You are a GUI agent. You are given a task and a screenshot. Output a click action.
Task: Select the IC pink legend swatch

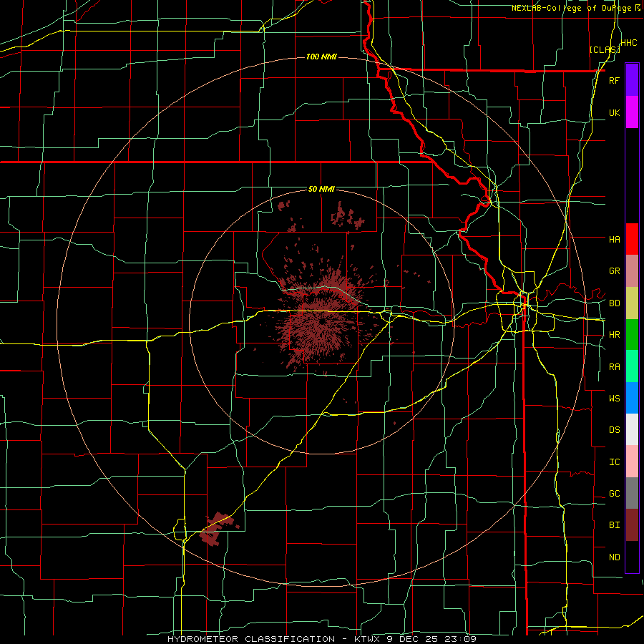coord(632,462)
